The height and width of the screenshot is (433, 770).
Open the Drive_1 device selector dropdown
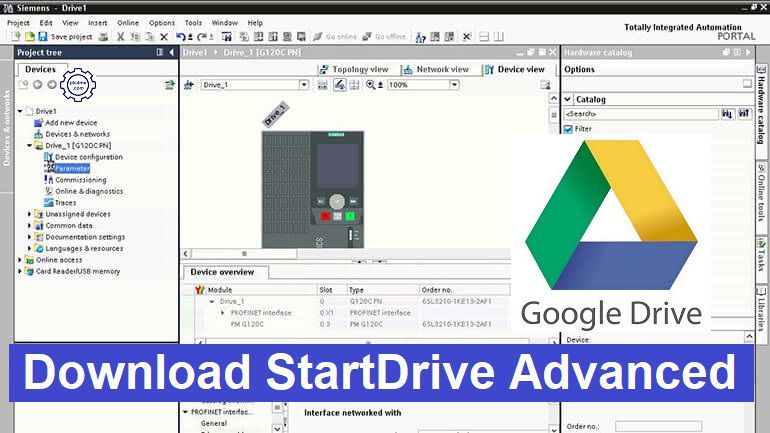click(304, 85)
